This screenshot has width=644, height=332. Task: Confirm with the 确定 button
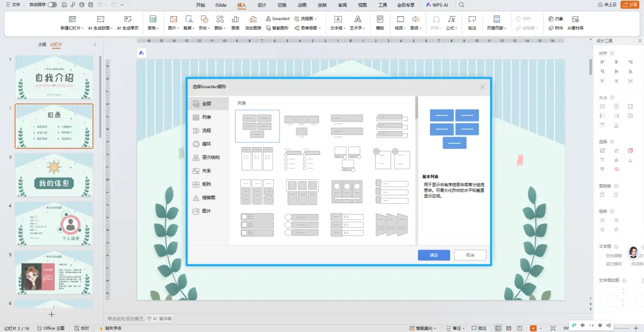pos(434,255)
